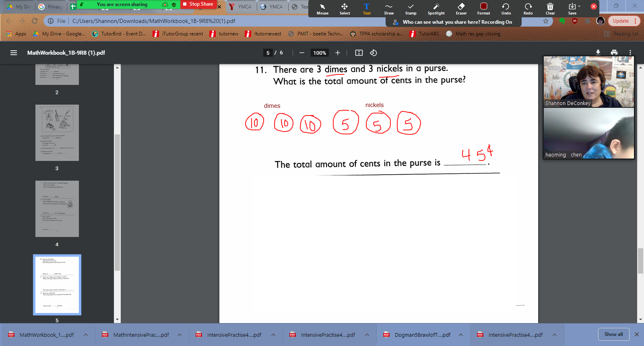Open downloaded MathWorkbook_1 pdf
This screenshot has height=346, width=644.
41,335
